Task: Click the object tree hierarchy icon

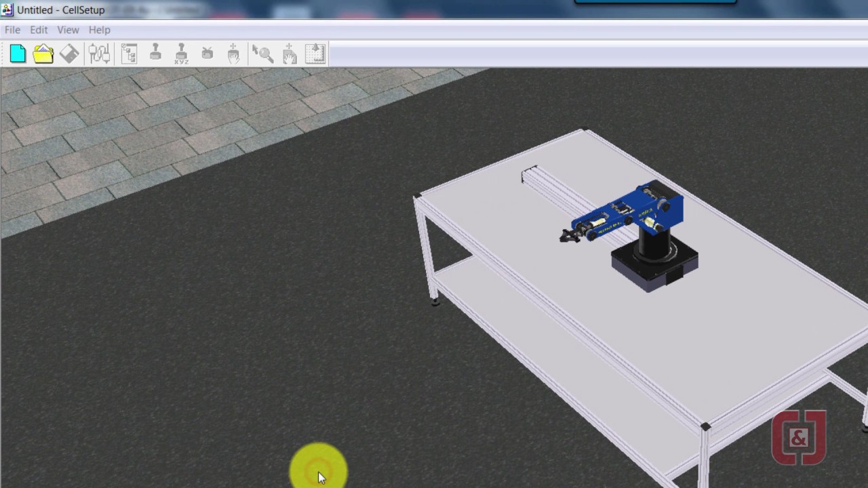Action: coord(129,54)
